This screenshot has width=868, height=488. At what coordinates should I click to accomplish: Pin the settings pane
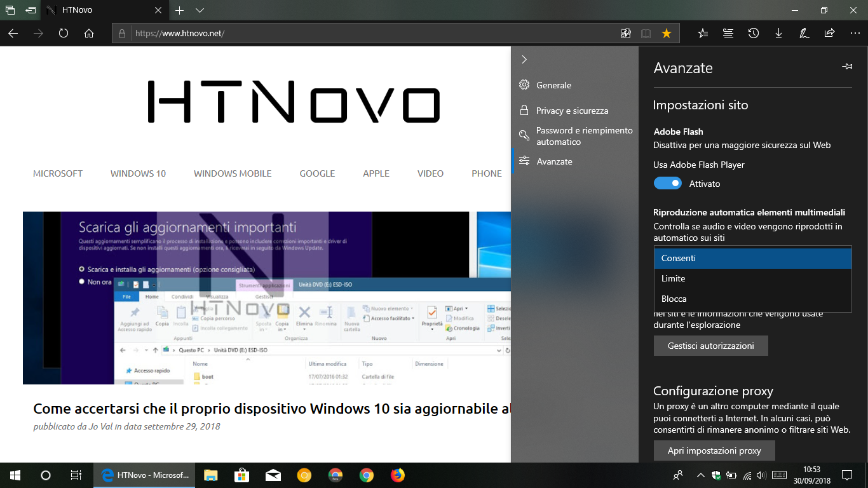(x=846, y=67)
